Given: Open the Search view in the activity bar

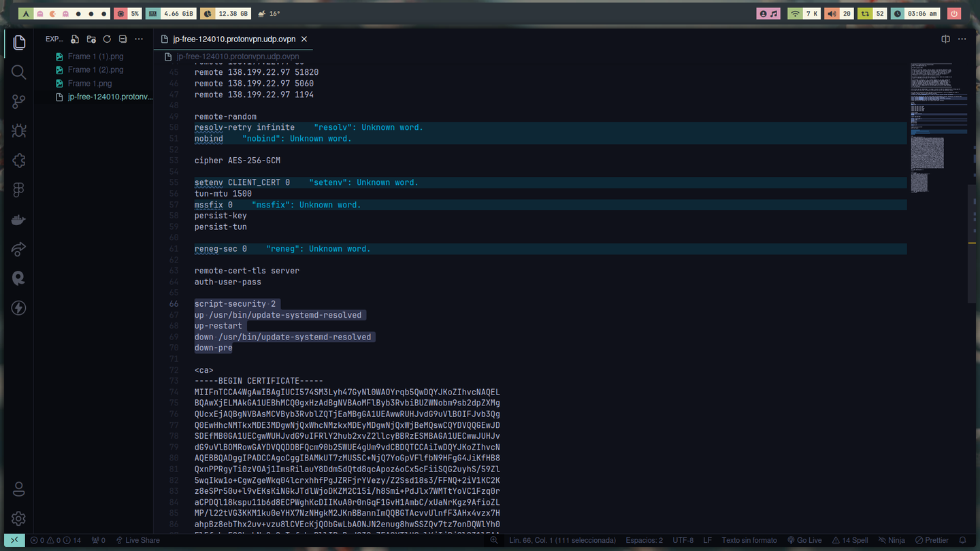Looking at the screenshot, I should (19, 72).
